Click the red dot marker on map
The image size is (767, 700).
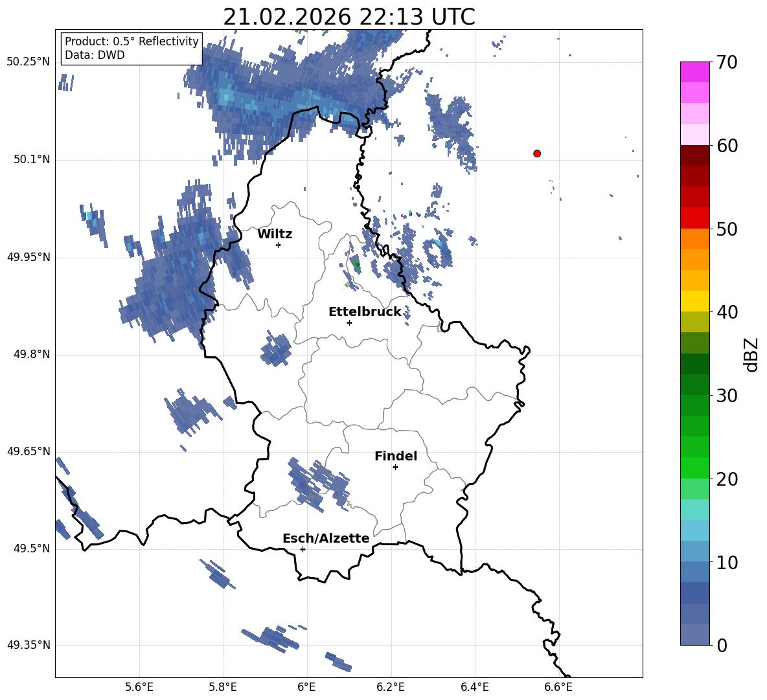pos(537,153)
